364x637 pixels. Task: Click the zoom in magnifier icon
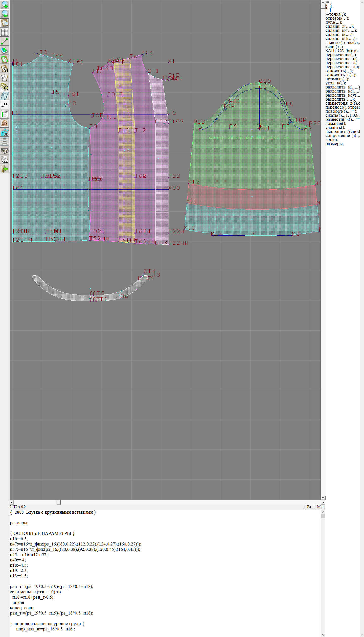pyautogui.click(x=5, y=5)
